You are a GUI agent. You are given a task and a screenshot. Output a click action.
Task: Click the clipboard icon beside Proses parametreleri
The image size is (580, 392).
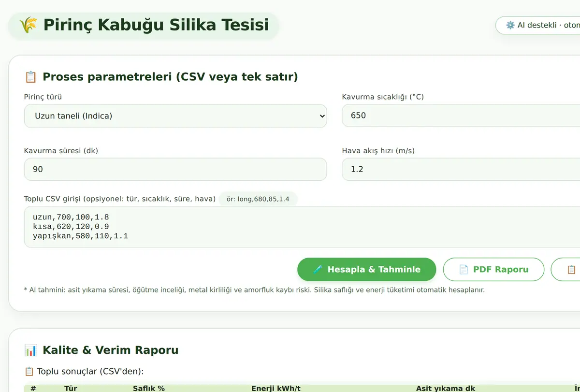[x=30, y=77]
